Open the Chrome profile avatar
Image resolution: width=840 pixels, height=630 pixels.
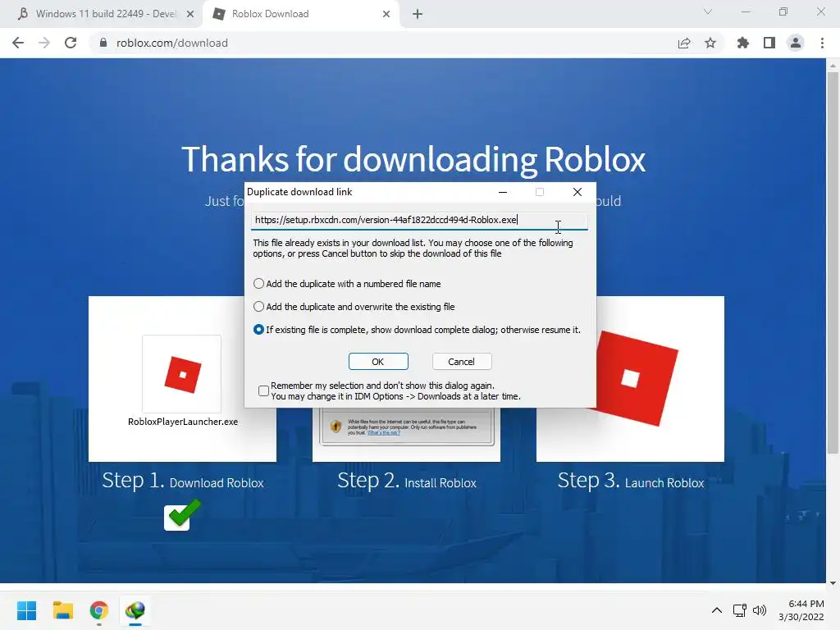pos(796,43)
